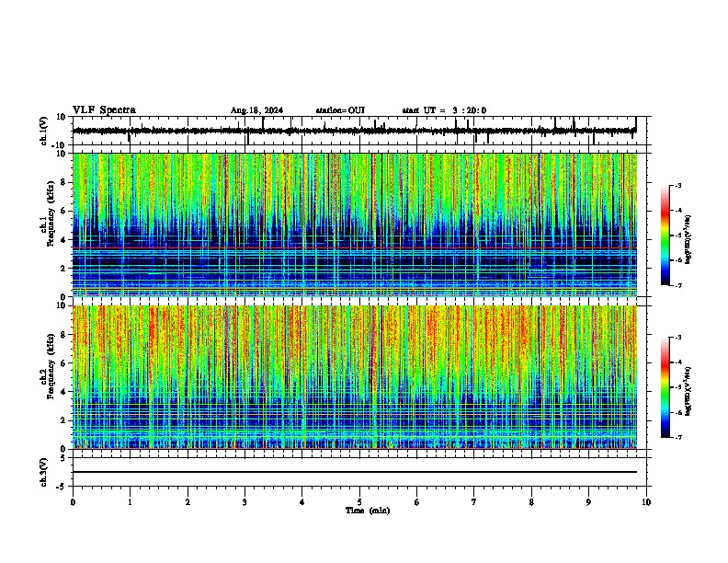Click the "-3" tick on ch.1 color bar
Viewport: 728px width, 563px height.
(x=678, y=185)
